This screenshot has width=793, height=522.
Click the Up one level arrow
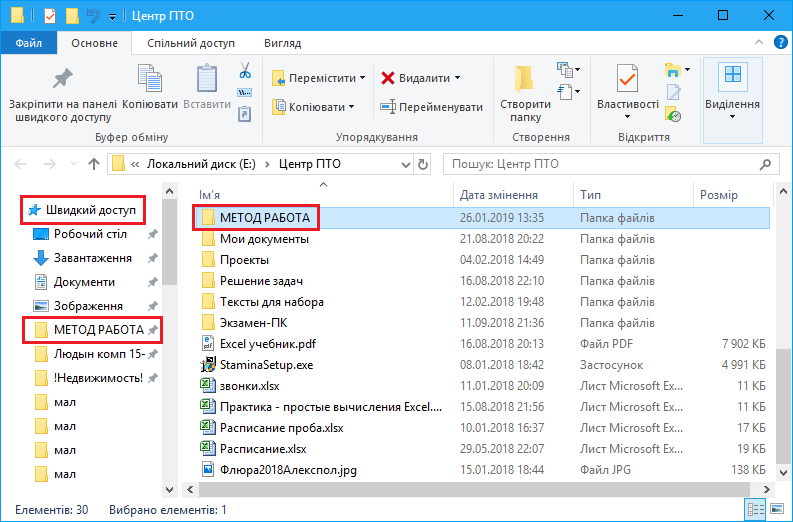(94, 164)
